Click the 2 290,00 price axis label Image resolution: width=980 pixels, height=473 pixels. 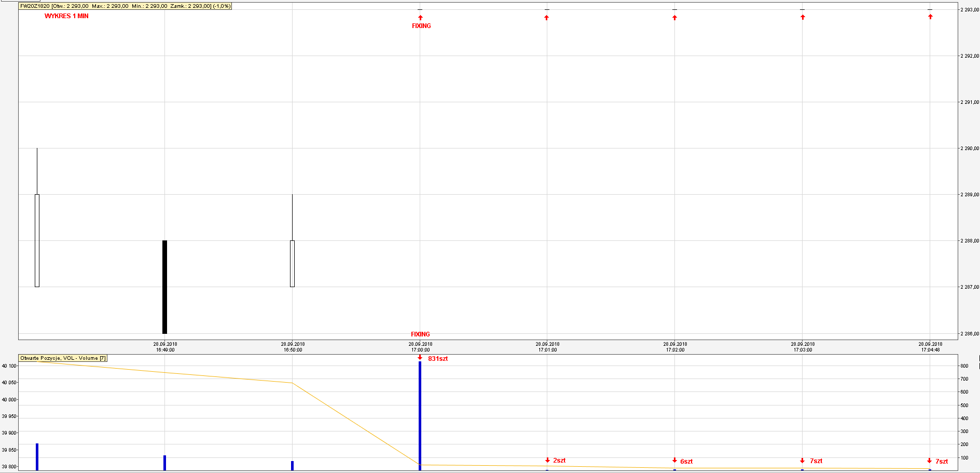969,148
